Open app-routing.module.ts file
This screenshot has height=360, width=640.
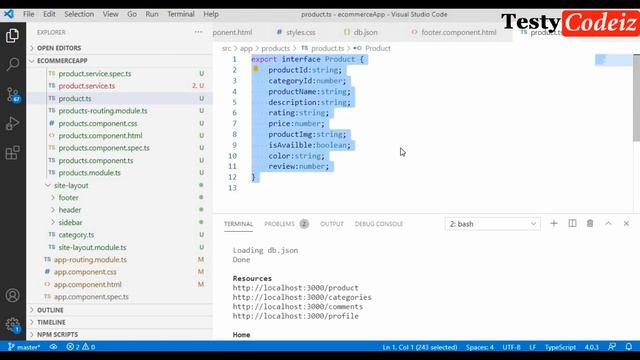click(x=120, y=259)
